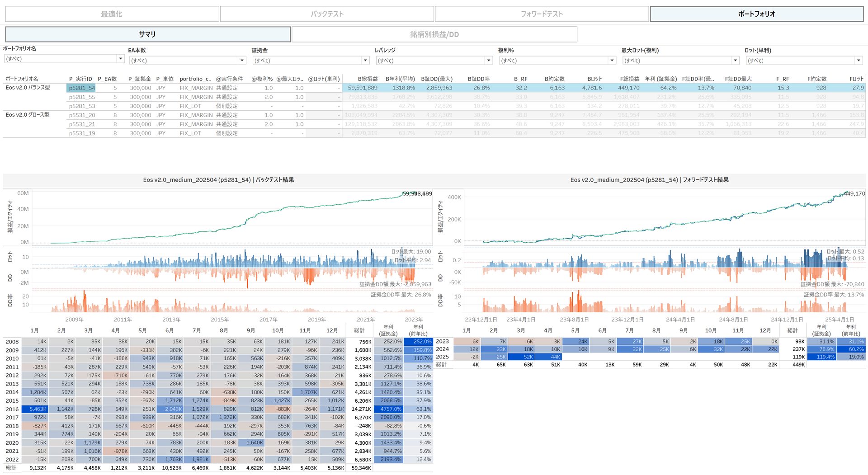Click the 2016 January 5,463K heatmap cell
Image resolution: width=868 pixels, height=475 pixels.
pyautogui.click(x=35, y=409)
